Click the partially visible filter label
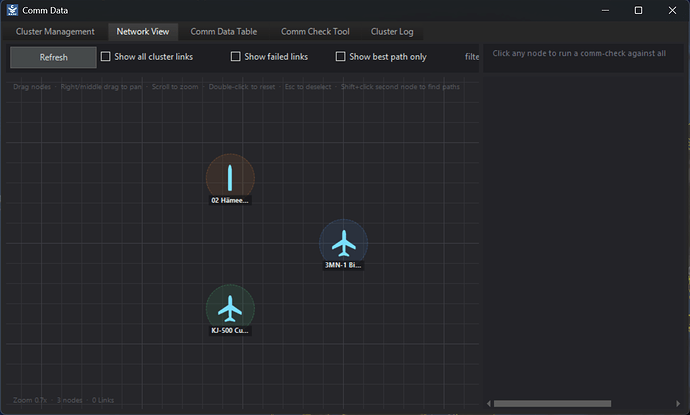 pyautogui.click(x=472, y=56)
